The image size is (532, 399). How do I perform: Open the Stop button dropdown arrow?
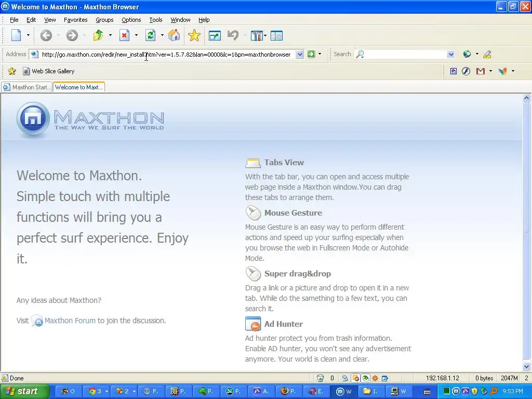click(136, 35)
